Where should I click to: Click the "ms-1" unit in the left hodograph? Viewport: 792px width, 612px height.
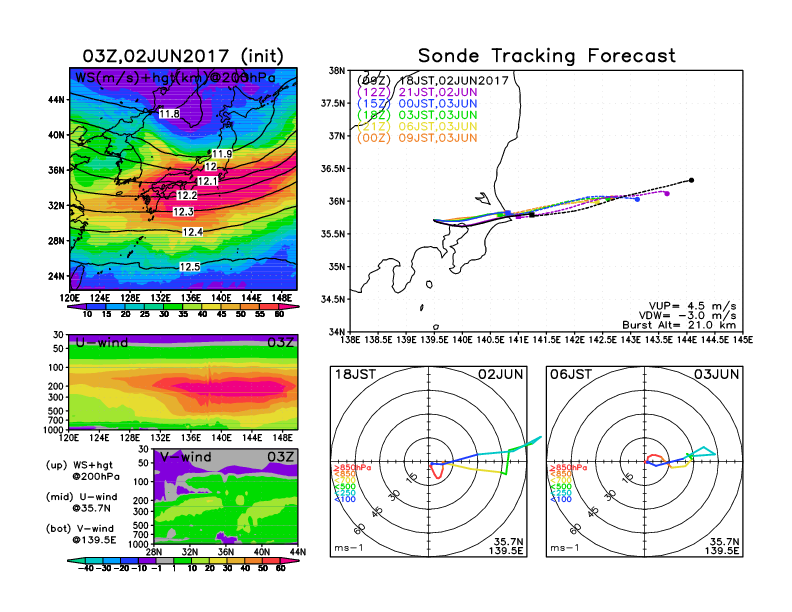click(349, 548)
